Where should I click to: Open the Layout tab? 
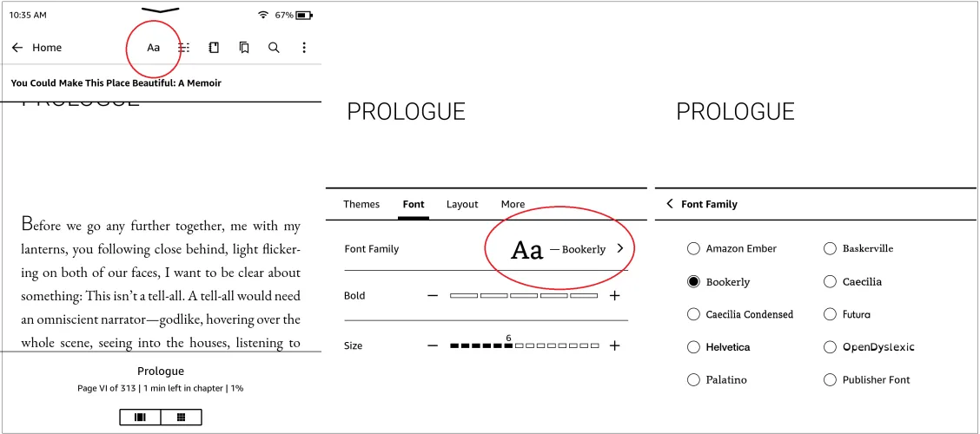[x=462, y=204]
